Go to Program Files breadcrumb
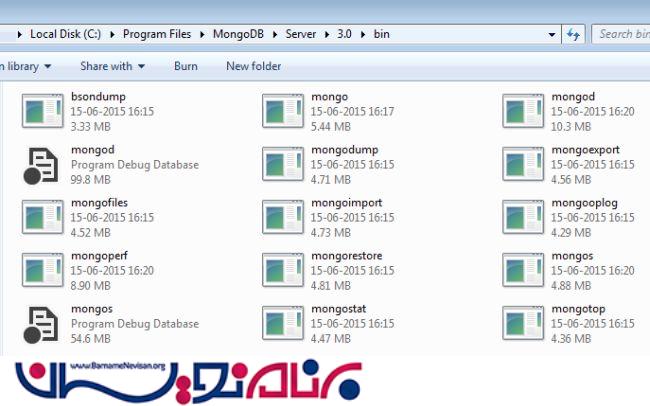The image size is (650, 406). (157, 34)
